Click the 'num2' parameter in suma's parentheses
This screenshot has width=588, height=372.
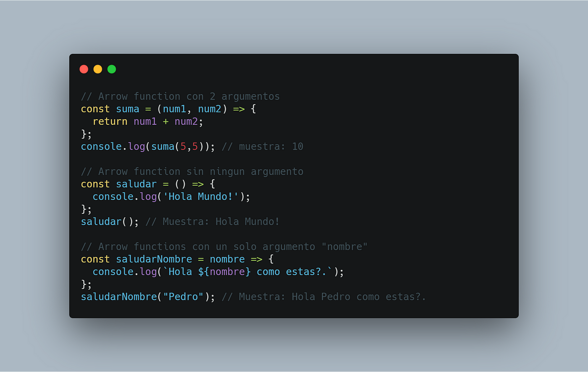(x=210, y=109)
